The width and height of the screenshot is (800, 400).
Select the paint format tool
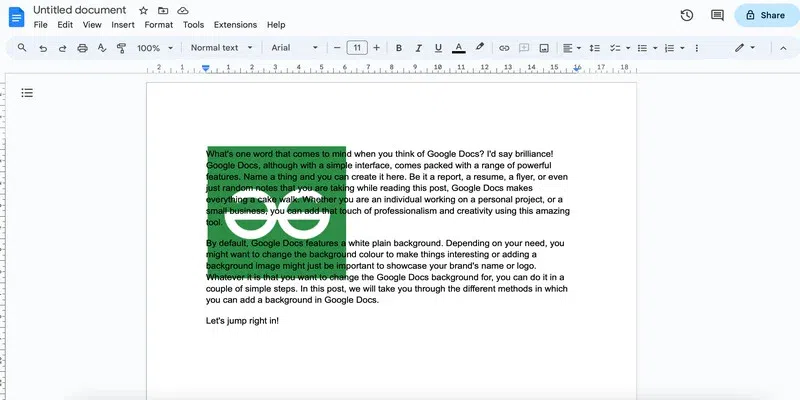tap(121, 48)
